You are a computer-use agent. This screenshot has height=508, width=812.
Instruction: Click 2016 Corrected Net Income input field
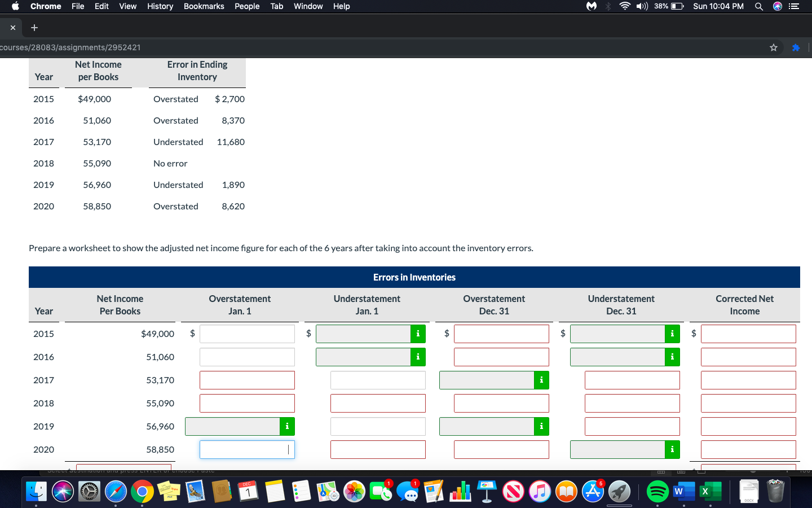pos(748,357)
